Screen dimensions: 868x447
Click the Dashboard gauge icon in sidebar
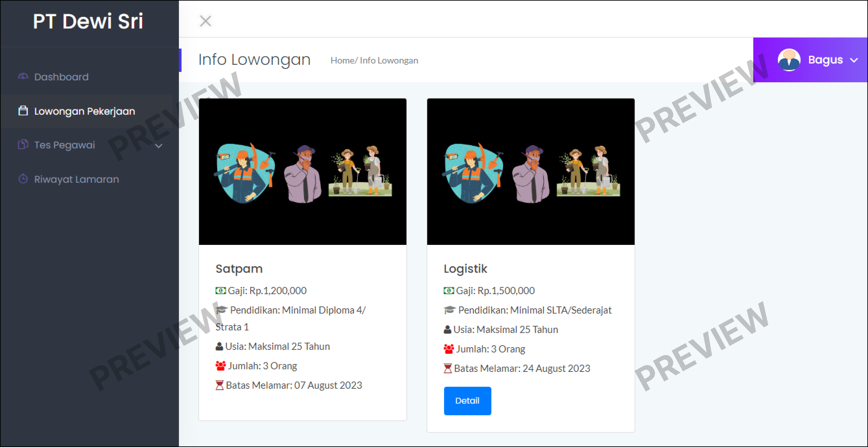23,76
